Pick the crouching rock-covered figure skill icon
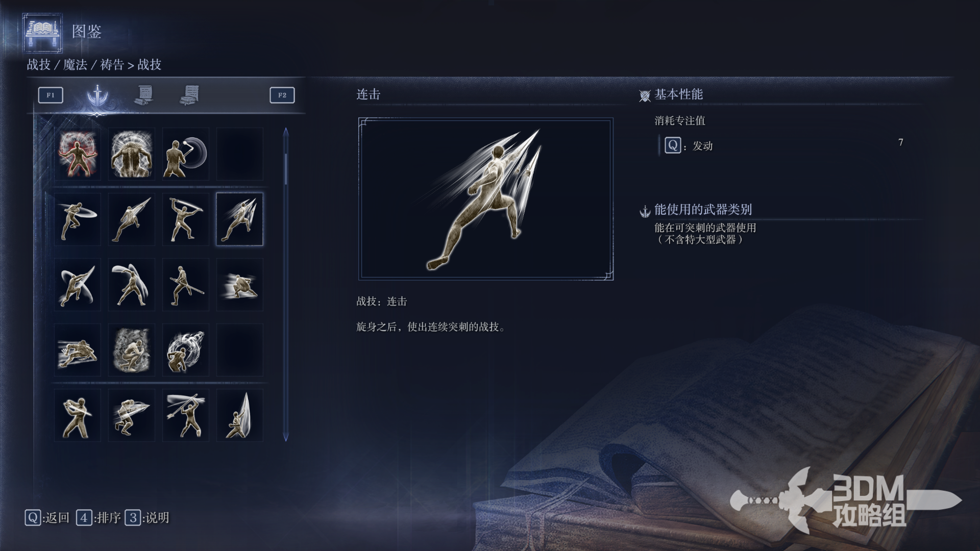Screen dimensions: 980x551 [x=132, y=350]
